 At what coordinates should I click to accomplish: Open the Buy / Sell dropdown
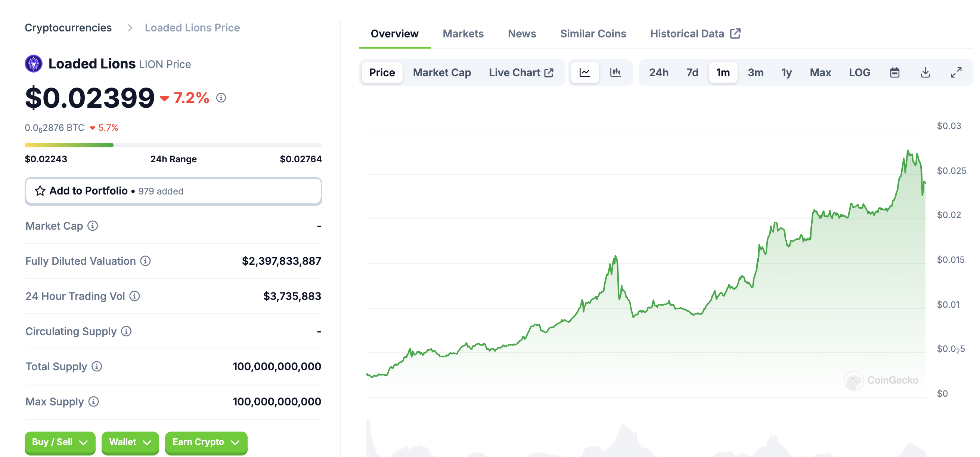(60, 442)
